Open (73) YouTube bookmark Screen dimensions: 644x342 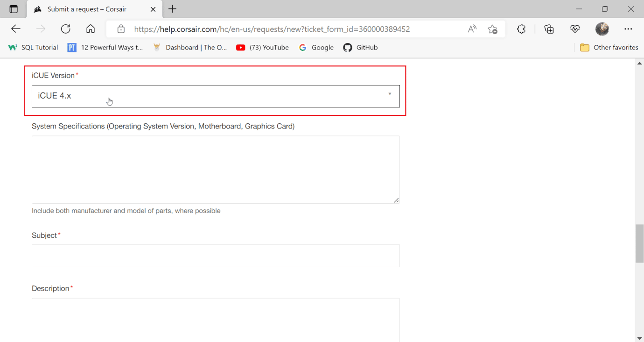point(262,47)
